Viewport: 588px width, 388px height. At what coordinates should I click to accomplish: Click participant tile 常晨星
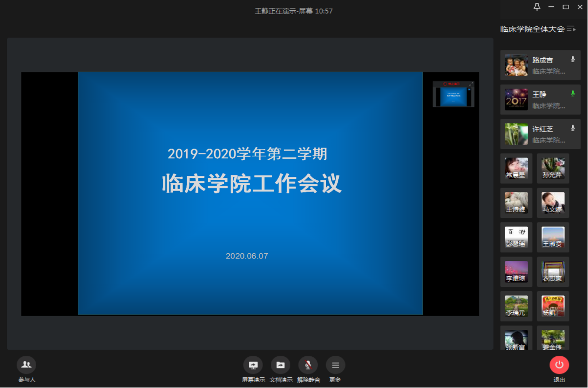coord(516,168)
